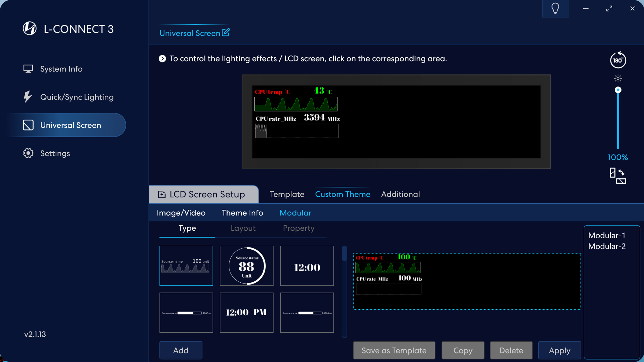Click the edit pencil next to Universal Screen
The image size is (644, 362).
(x=226, y=32)
